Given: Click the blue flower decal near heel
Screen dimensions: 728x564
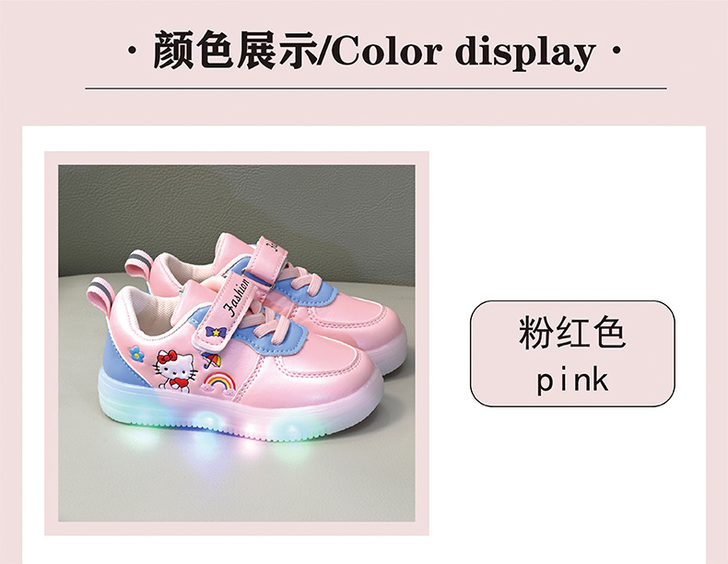Looking at the screenshot, I should pyautogui.click(x=136, y=353).
